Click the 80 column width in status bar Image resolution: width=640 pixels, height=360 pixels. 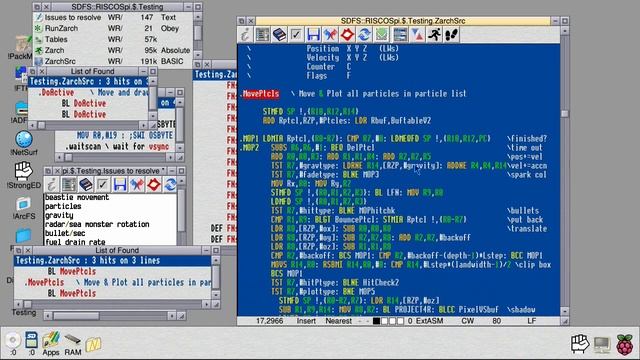(496, 321)
